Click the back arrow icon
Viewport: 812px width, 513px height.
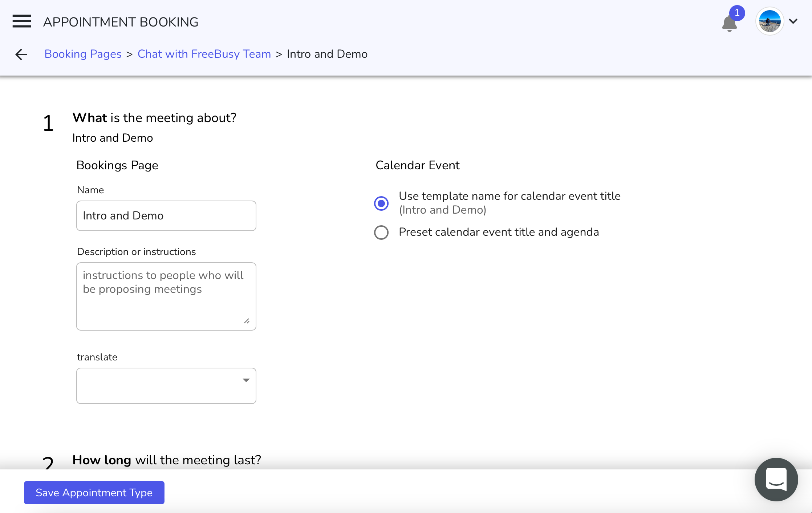pyautogui.click(x=21, y=54)
